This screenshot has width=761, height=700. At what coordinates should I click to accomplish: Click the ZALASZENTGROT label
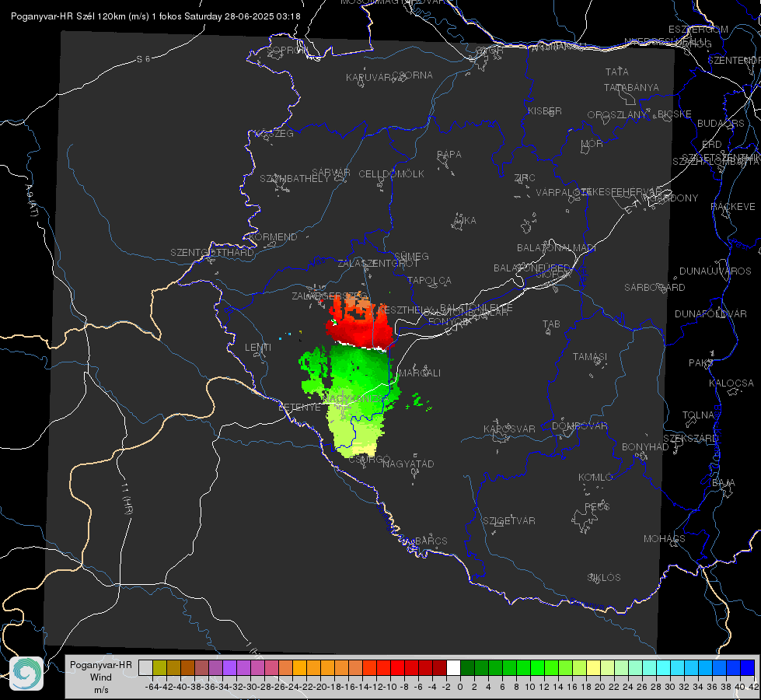[x=378, y=264]
